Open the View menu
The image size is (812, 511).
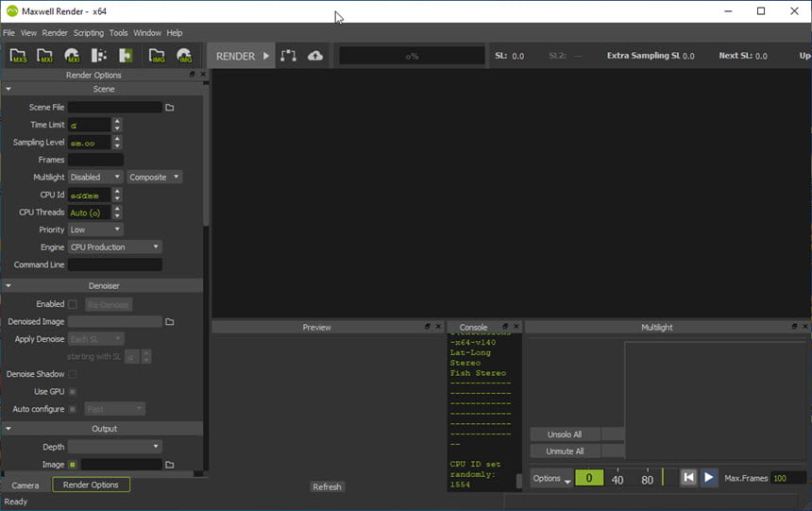[x=28, y=33]
